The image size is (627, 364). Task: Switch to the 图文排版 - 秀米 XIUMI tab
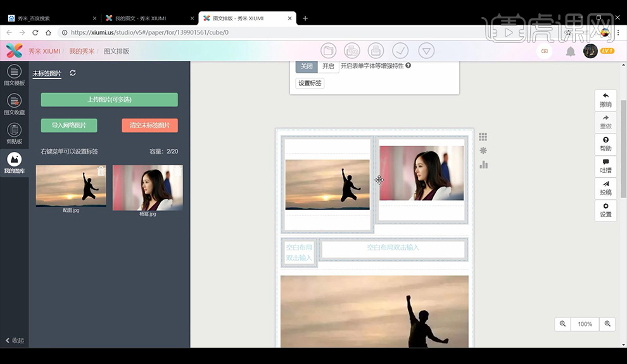[x=247, y=18]
